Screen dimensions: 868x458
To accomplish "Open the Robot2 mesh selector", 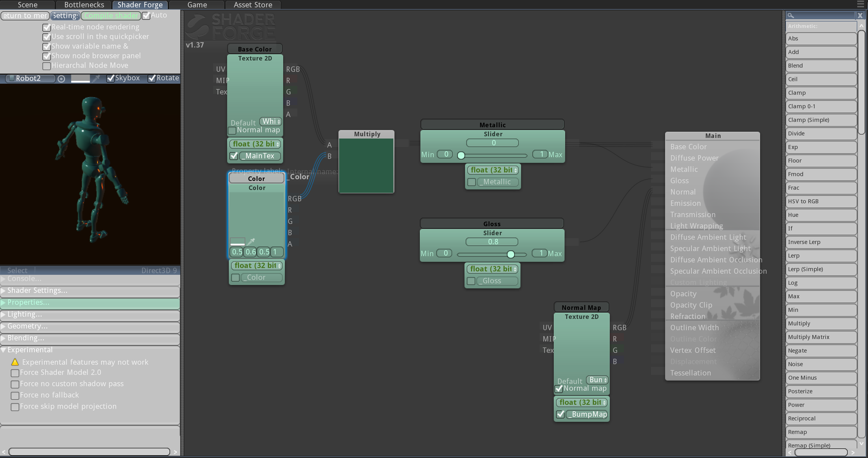I will tap(30, 78).
